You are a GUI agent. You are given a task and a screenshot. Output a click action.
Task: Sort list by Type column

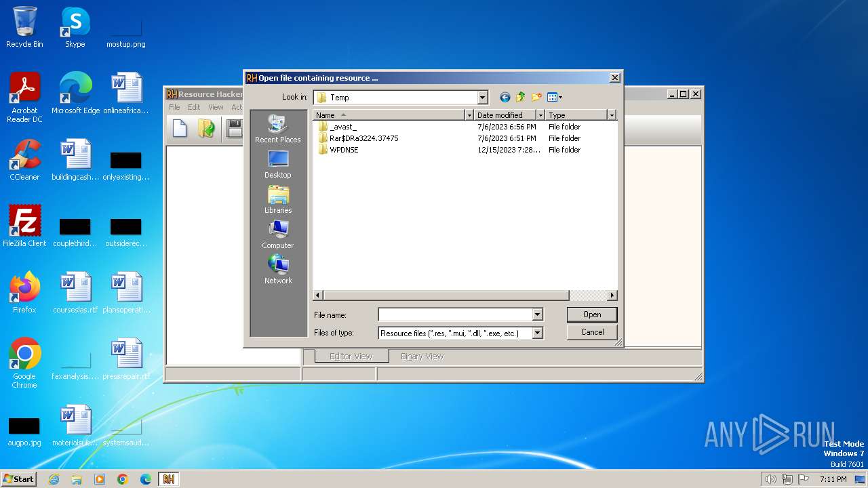pyautogui.click(x=576, y=115)
